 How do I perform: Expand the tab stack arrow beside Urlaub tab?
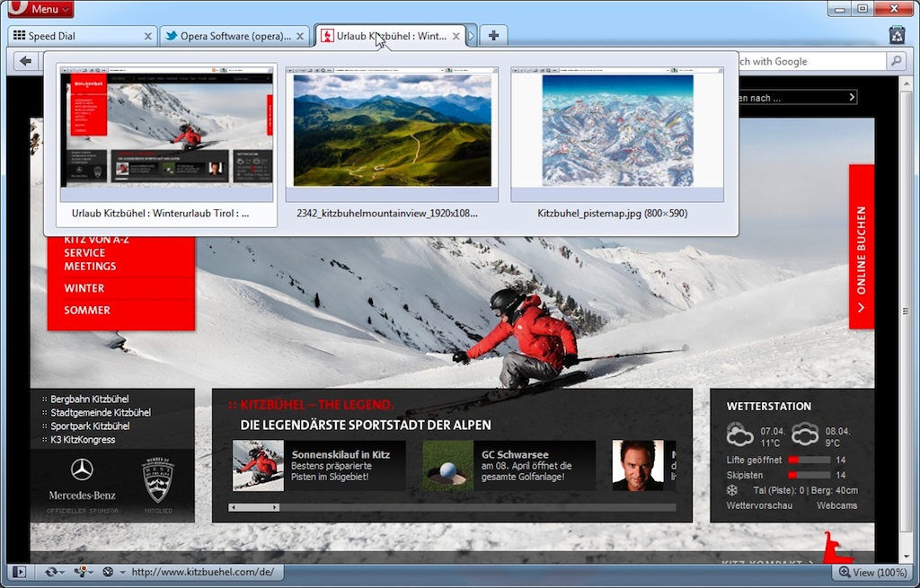472,37
